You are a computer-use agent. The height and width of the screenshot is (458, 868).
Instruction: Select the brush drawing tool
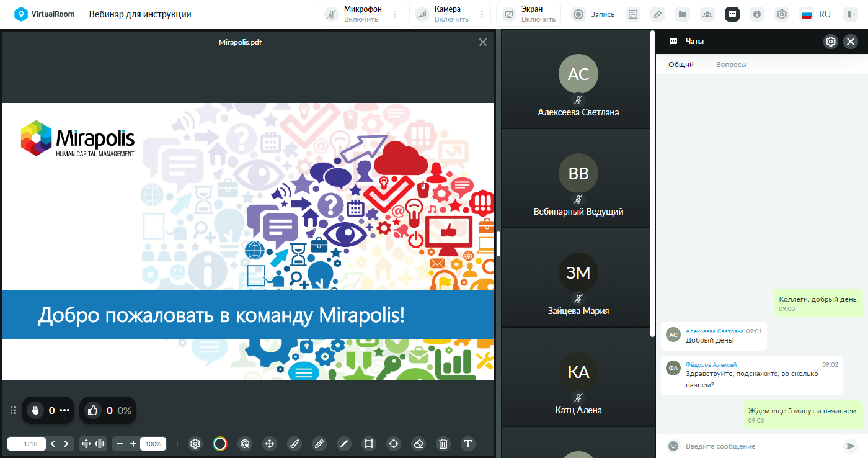pos(294,444)
